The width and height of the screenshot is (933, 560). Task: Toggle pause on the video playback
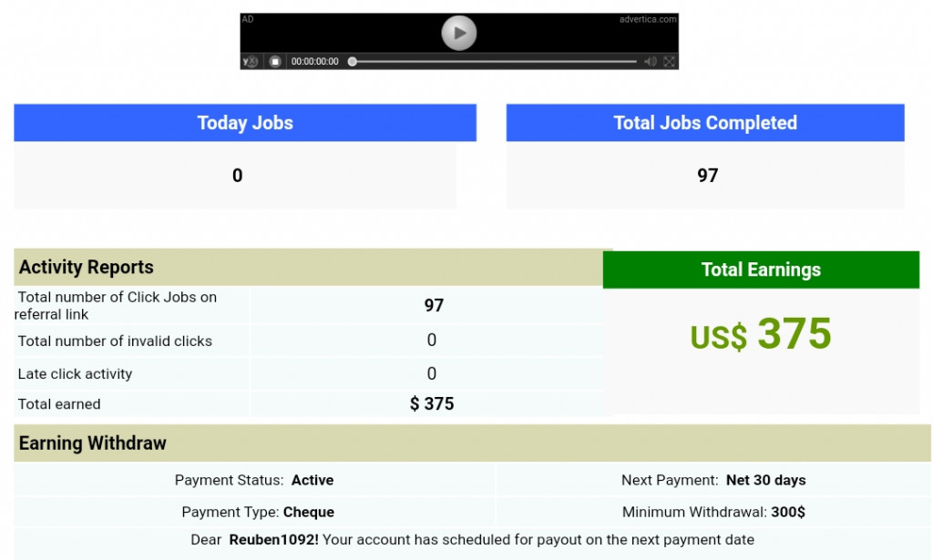tap(459, 33)
